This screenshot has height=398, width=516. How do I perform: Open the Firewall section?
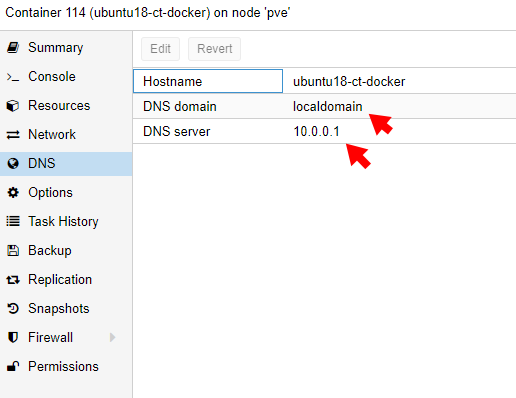pyautogui.click(x=66, y=338)
